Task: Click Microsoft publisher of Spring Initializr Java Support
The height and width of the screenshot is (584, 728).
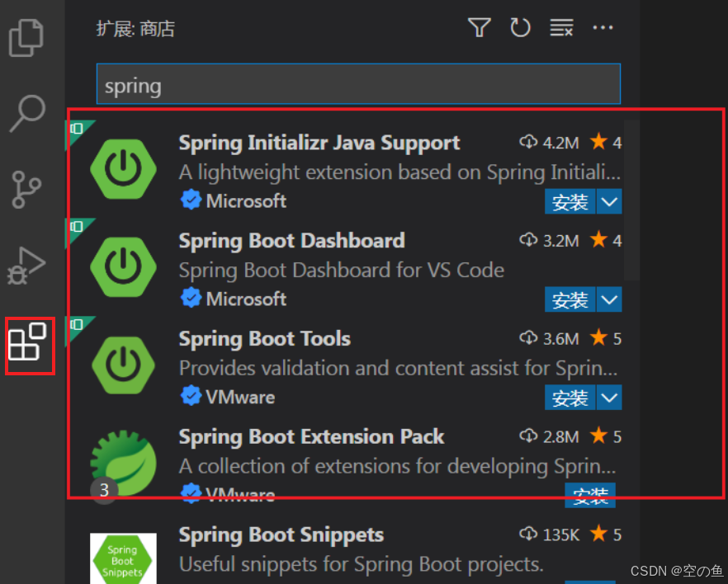Action: click(246, 201)
